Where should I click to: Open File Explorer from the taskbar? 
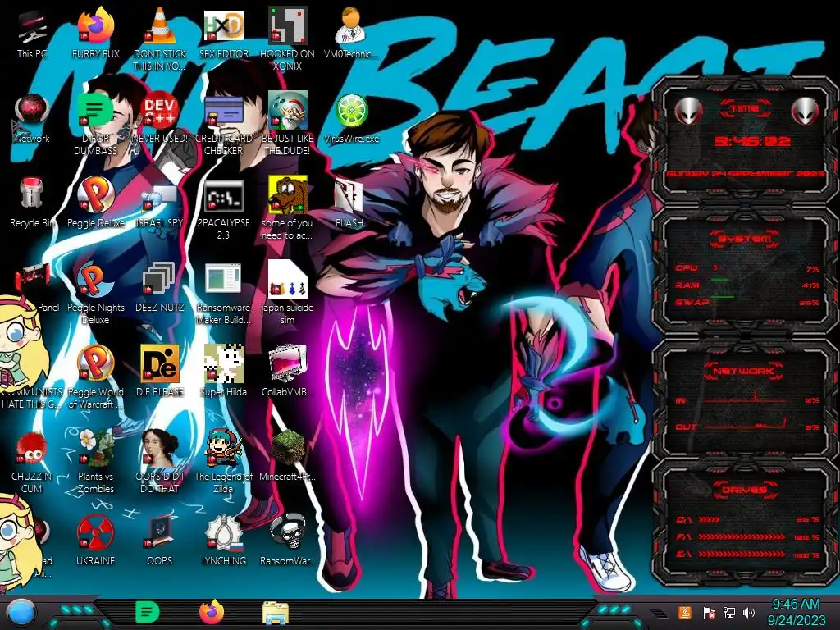pyautogui.click(x=276, y=613)
